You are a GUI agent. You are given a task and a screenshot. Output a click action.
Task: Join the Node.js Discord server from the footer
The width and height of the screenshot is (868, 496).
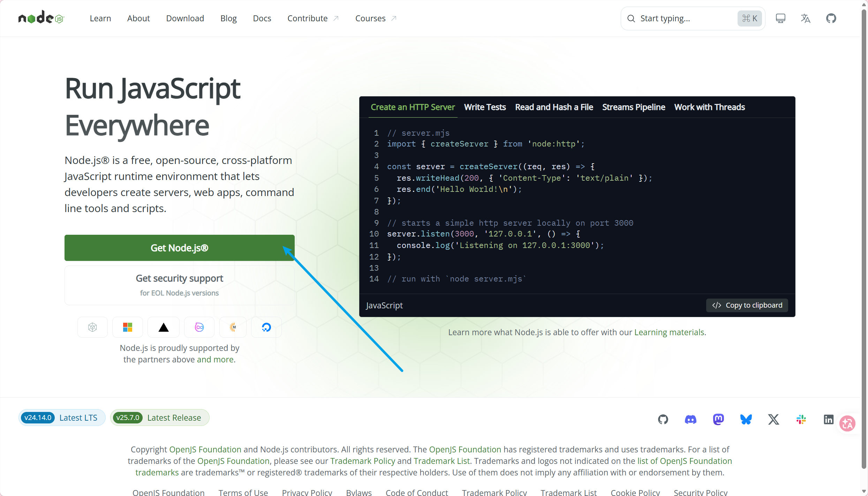pyautogui.click(x=690, y=419)
